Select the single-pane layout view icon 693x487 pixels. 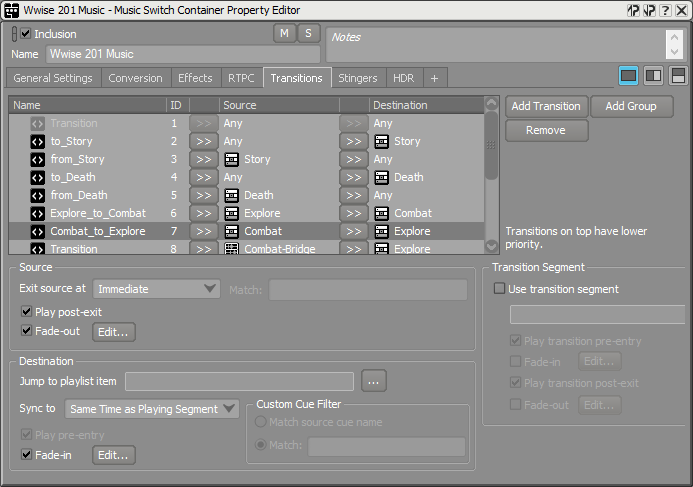pyautogui.click(x=628, y=76)
